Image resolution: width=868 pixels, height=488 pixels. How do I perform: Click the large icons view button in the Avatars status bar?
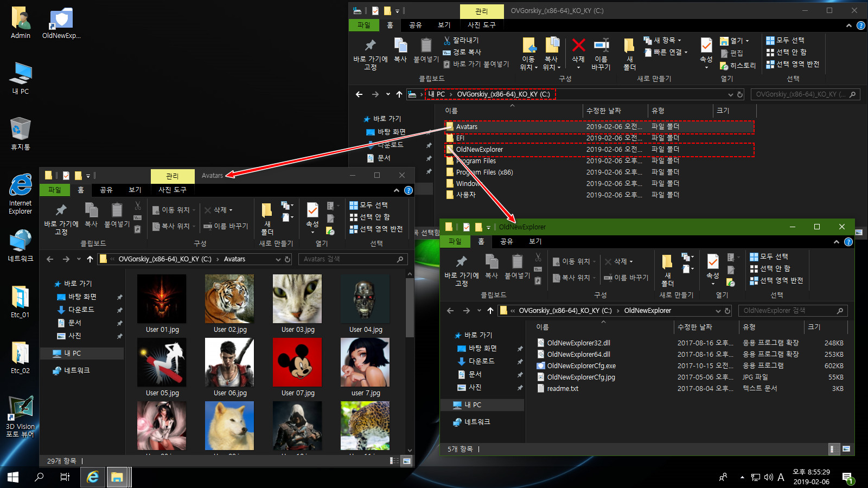pyautogui.click(x=406, y=461)
